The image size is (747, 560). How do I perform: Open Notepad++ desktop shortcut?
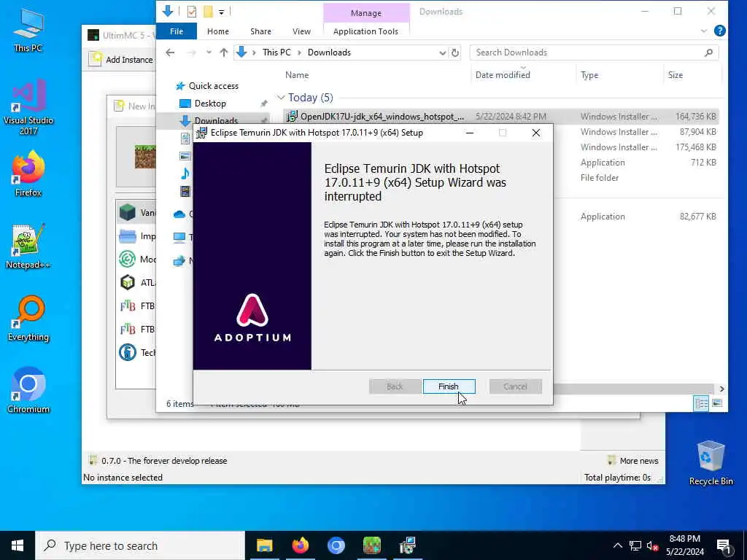coord(28,246)
